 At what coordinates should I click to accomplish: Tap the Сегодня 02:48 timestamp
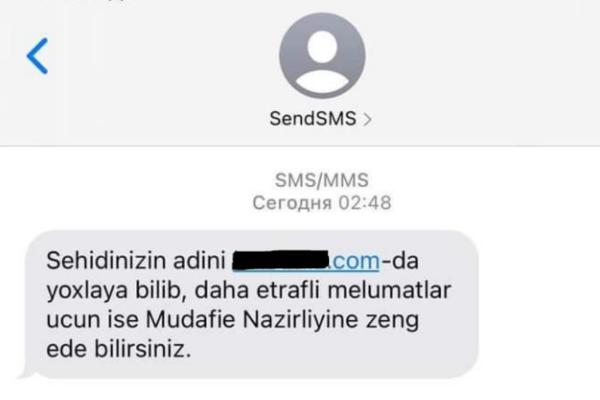point(322,202)
